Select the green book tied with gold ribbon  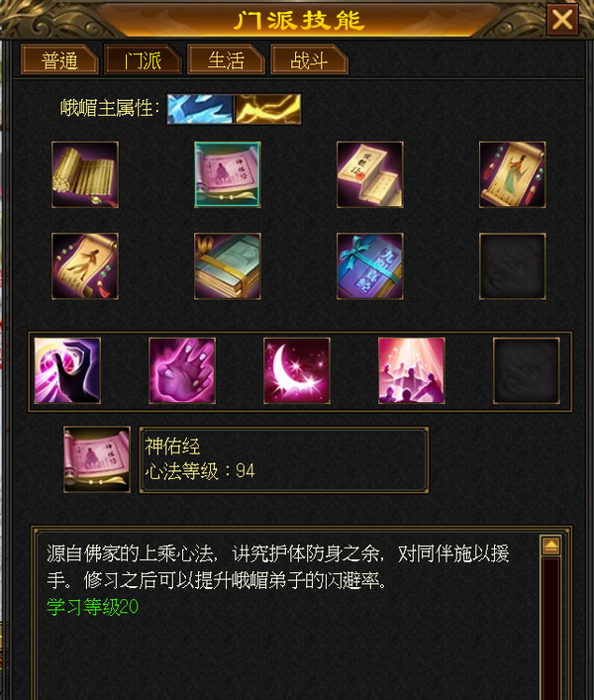click(x=228, y=266)
